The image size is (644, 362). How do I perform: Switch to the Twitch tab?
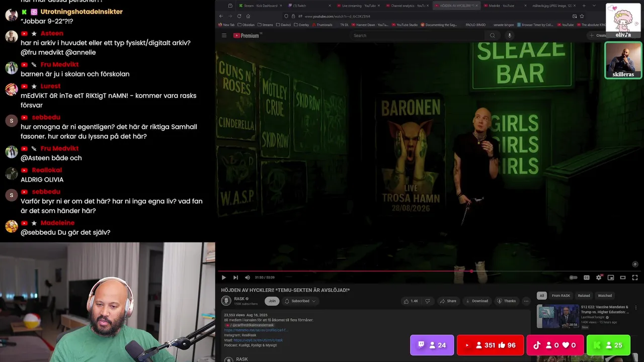coord(309,6)
